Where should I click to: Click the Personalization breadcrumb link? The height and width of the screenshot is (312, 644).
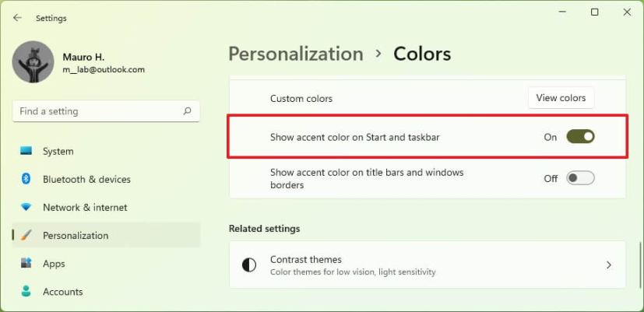click(296, 54)
